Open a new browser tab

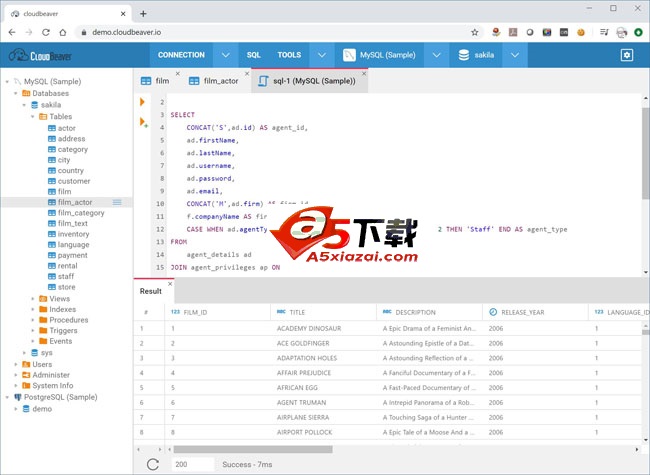pyautogui.click(x=143, y=14)
